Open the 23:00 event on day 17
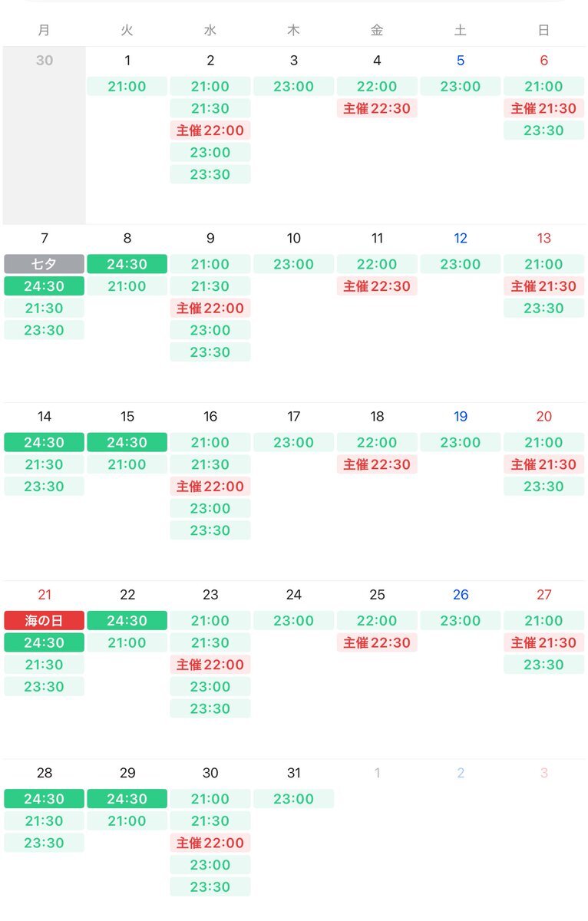The height and width of the screenshot is (921, 588). [x=294, y=442]
